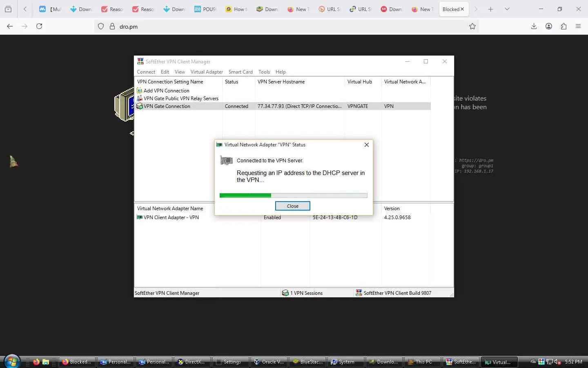Switch to the "POU9" browser tab
Screen dimensions: 588x368
pyautogui.click(x=205, y=9)
